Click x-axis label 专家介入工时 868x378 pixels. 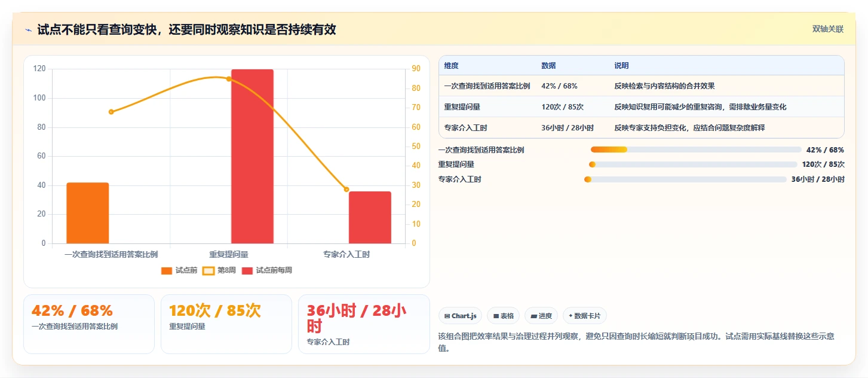pos(346,254)
